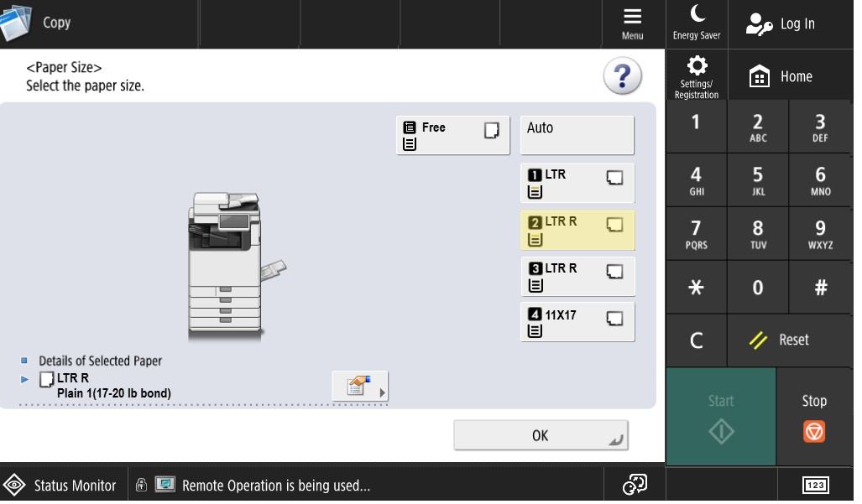Viewport: 862px width, 504px height.
Task: Tap numeric key 1
Action: point(696,127)
